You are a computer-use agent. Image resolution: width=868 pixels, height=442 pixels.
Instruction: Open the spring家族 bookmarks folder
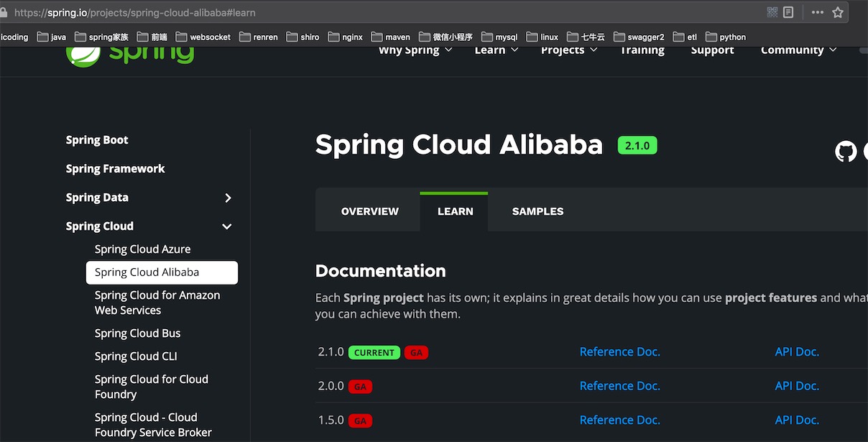[x=101, y=37]
